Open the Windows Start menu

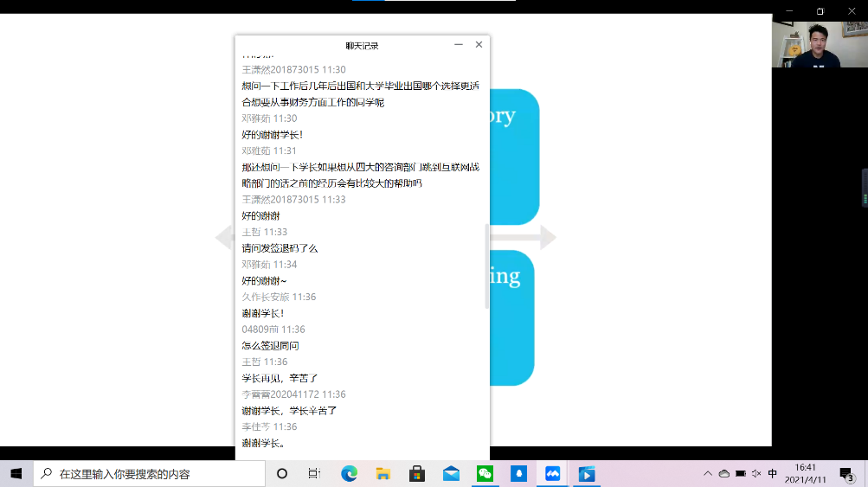tap(16, 474)
